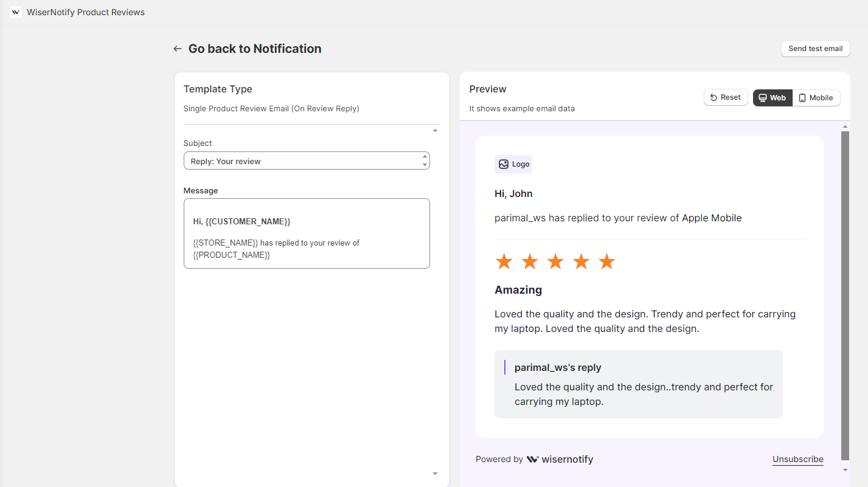868x487 pixels.
Task: Click the wisernotify logo in email footer
Action: click(560, 460)
